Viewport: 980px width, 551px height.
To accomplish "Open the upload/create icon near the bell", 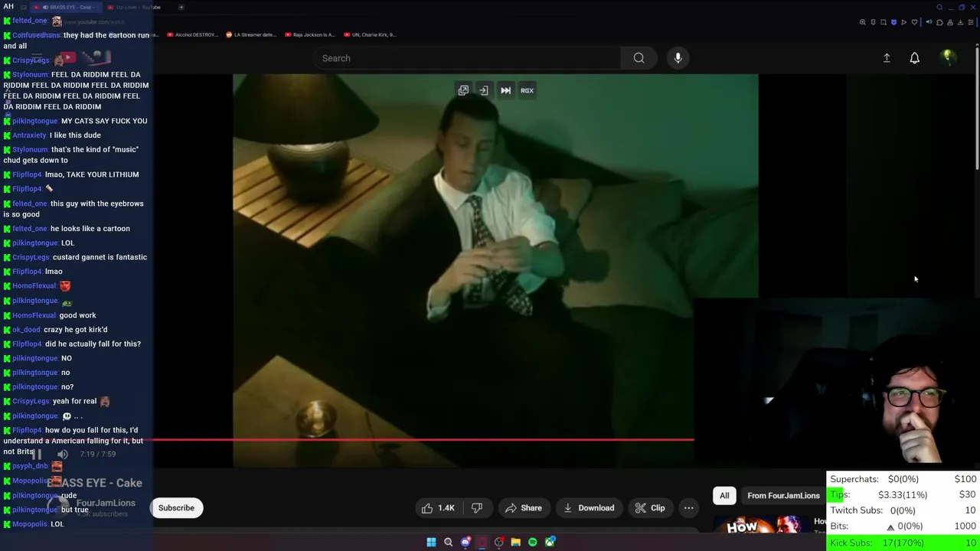I will pyautogui.click(x=887, y=58).
